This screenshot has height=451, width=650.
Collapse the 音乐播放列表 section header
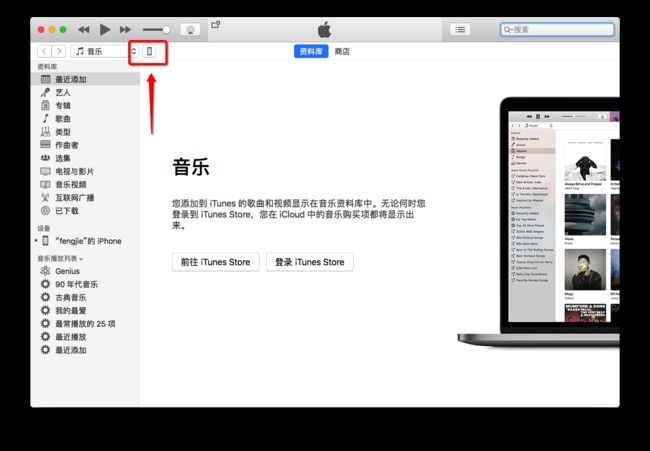point(60,259)
